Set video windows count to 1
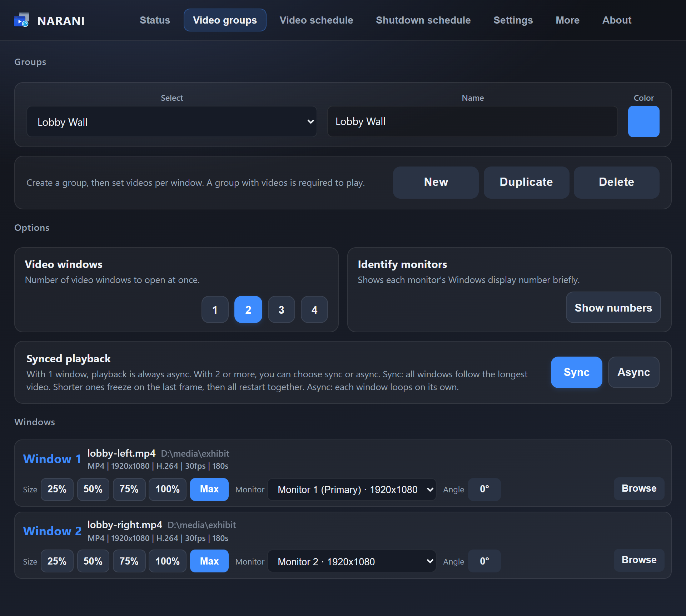Image resolution: width=686 pixels, height=616 pixels. (215, 309)
